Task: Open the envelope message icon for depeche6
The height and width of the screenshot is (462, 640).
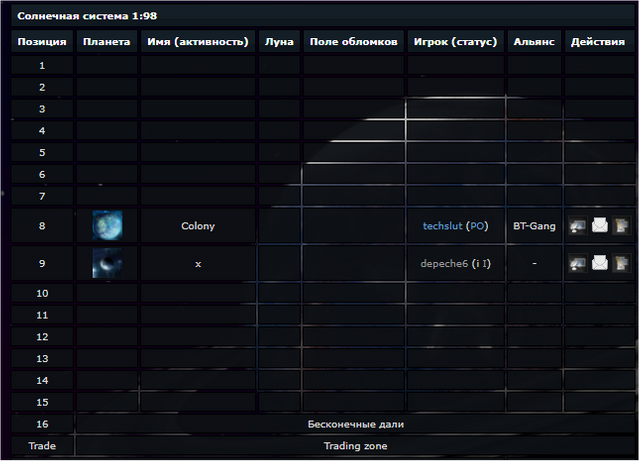Action: coord(600,263)
